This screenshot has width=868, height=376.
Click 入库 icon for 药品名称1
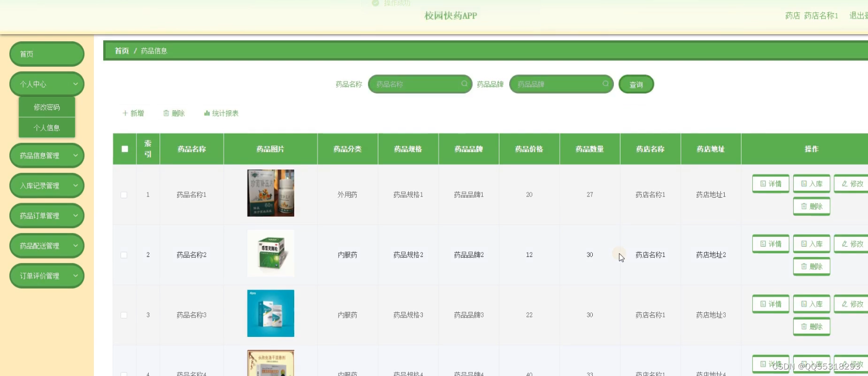804,184
